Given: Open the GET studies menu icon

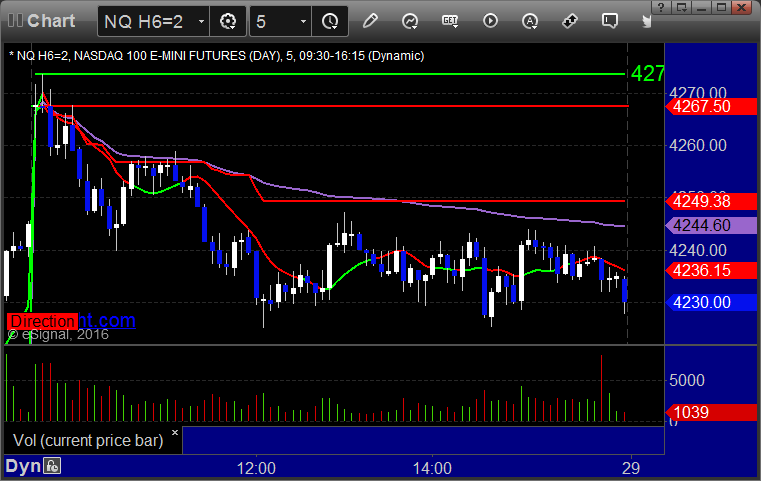Looking at the screenshot, I should 450,21.
